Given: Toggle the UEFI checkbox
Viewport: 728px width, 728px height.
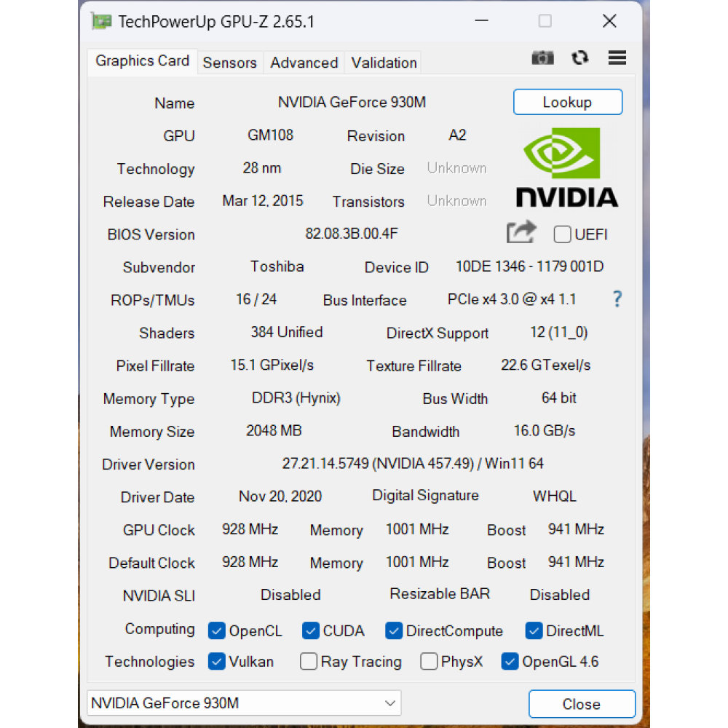Looking at the screenshot, I should click(x=562, y=234).
